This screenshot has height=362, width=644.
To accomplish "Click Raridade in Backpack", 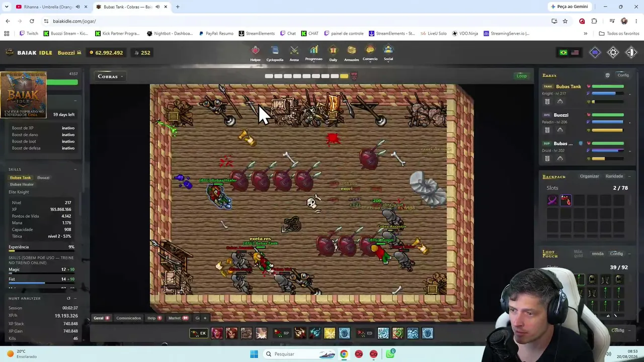I will click(x=614, y=176).
